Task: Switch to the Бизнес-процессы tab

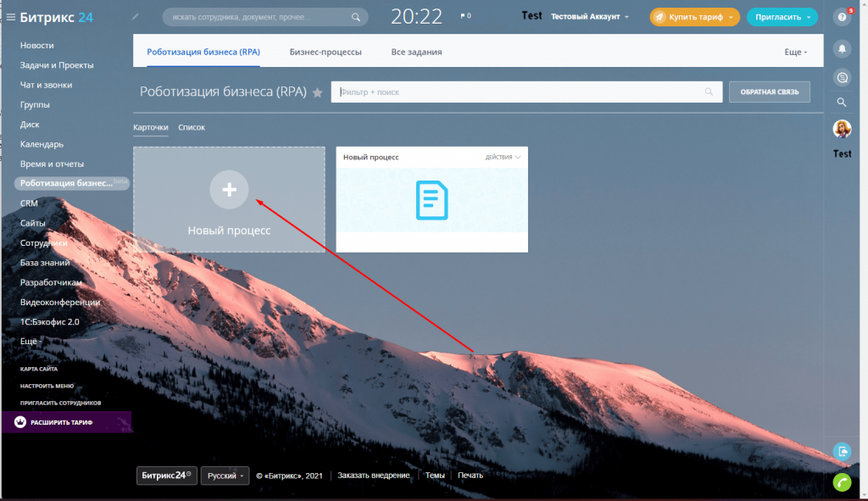Action: (325, 53)
